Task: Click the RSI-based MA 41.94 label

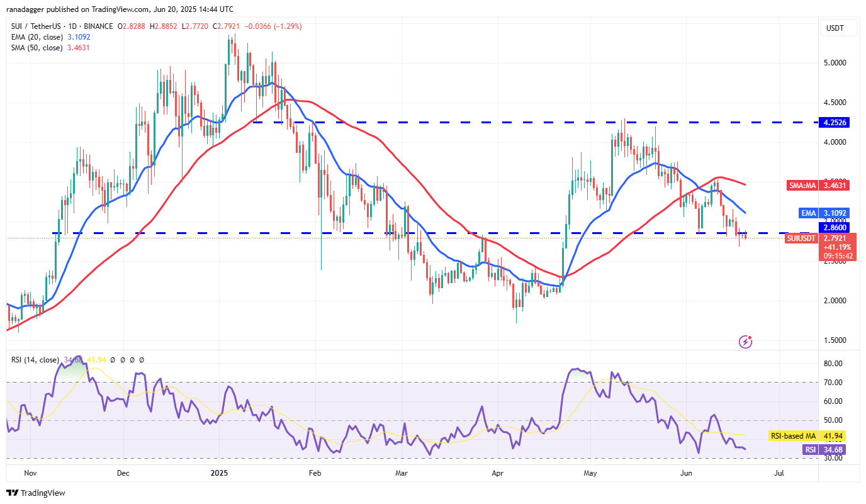Action: pos(809,436)
